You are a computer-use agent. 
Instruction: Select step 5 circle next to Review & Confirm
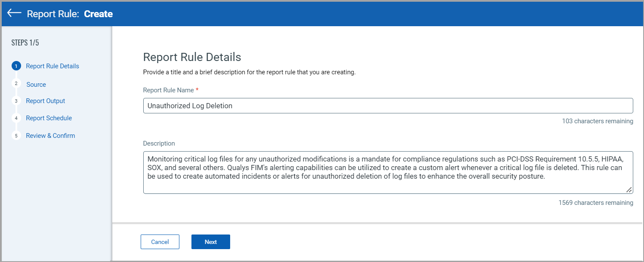coord(16,136)
